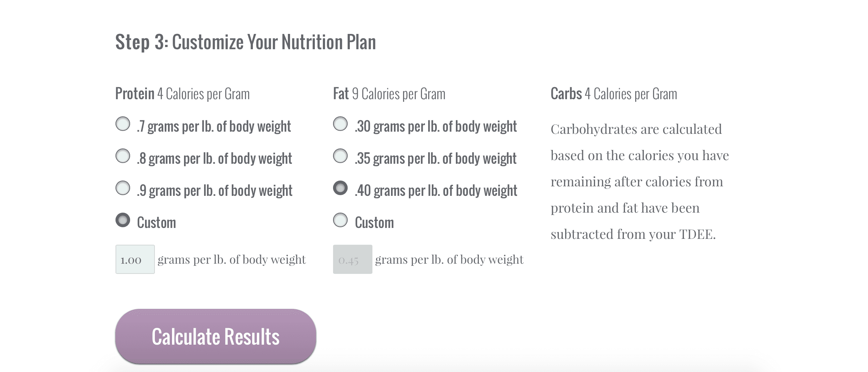Click the Fat 9 Calories per Gram heading
The width and height of the screenshot is (868, 372).
pos(389,94)
